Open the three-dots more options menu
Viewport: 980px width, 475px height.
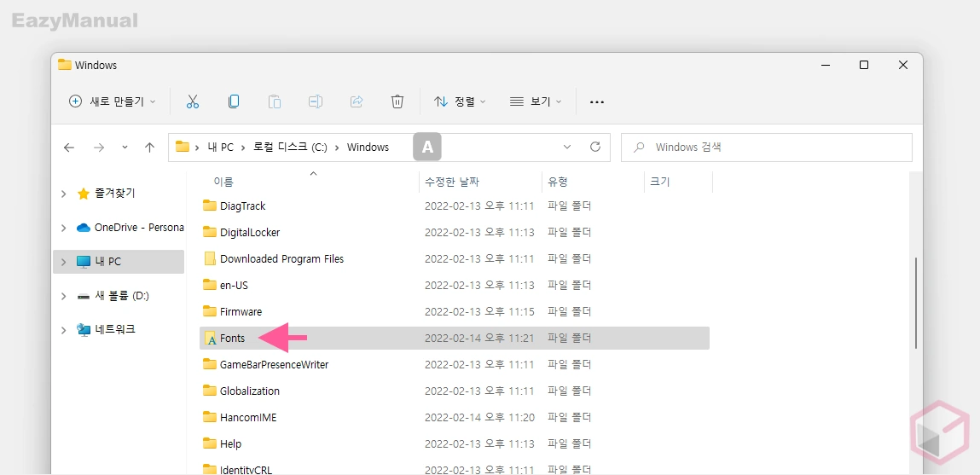(x=597, y=101)
